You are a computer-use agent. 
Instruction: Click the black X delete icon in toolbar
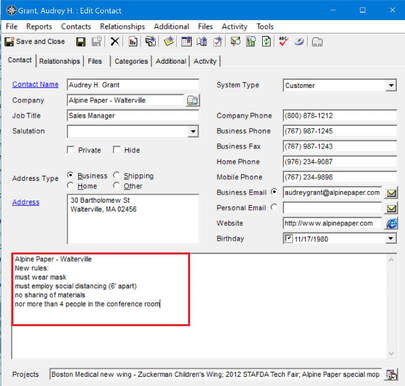point(115,42)
